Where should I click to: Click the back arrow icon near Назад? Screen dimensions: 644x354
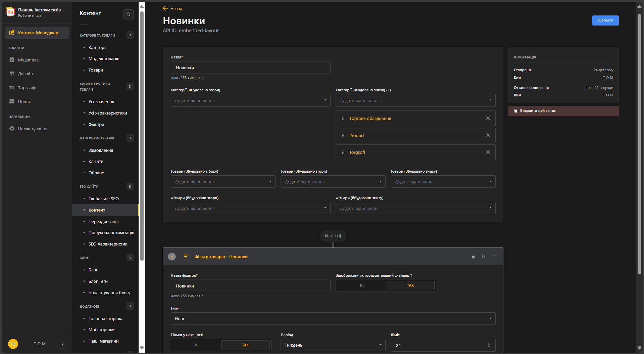pyautogui.click(x=165, y=8)
